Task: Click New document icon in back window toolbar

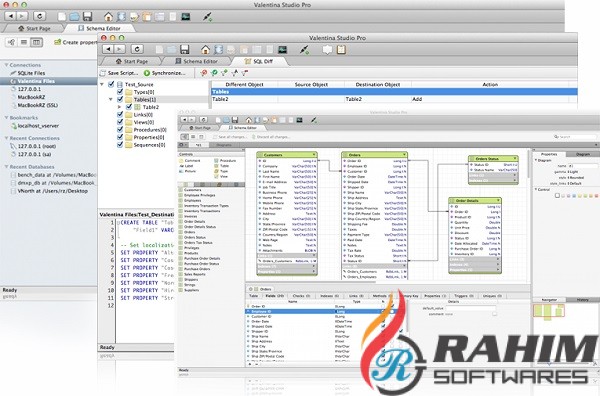Action: 62,16
